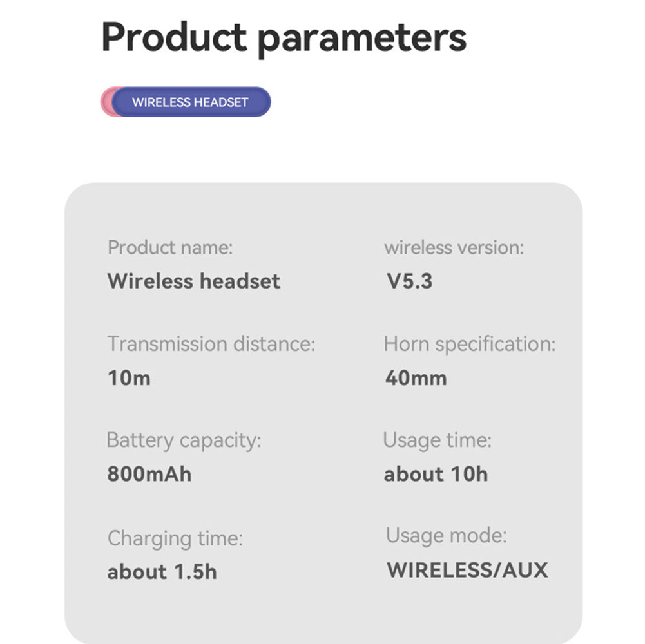Select the 'wireless version:' label
Image resolution: width=645 pixels, height=644 pixels.
(454, 247)
